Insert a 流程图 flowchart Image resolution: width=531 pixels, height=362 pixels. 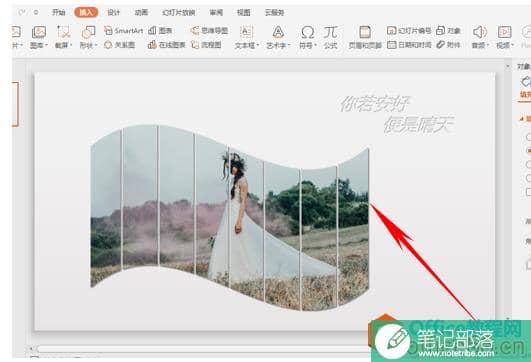pyautogui.click(x=206, y=45)
